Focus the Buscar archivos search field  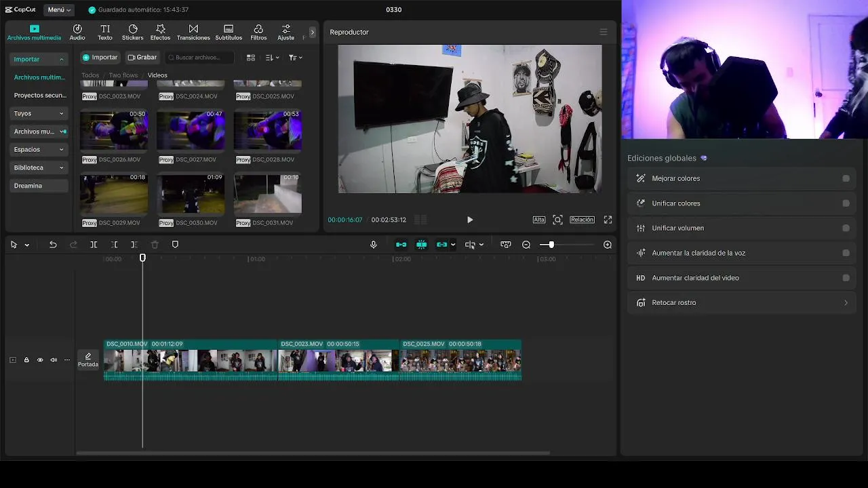point(200,58)
